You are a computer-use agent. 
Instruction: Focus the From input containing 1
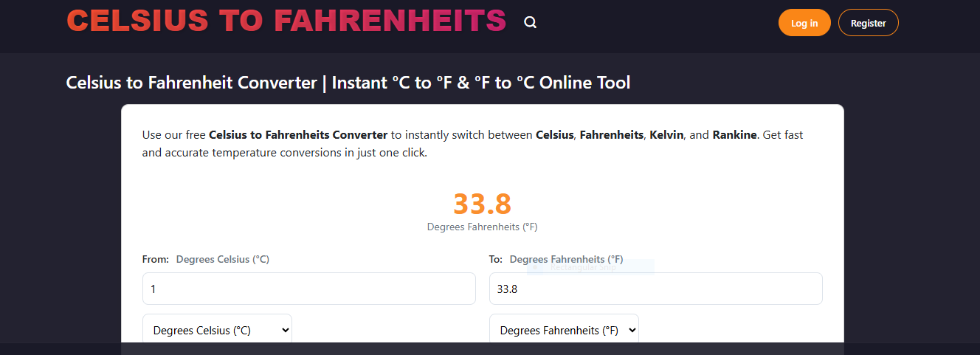coord(308,289)
